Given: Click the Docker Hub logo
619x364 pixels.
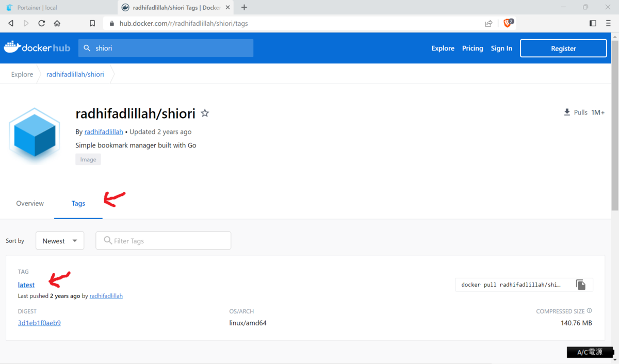Looking at the screenshot, I should (37, 47).
